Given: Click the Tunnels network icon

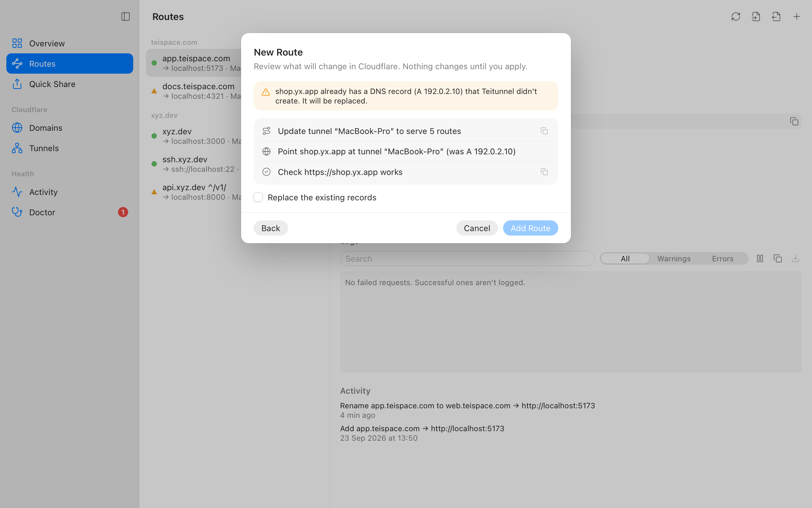Looking at the screenshot, I should click(17, 148).
